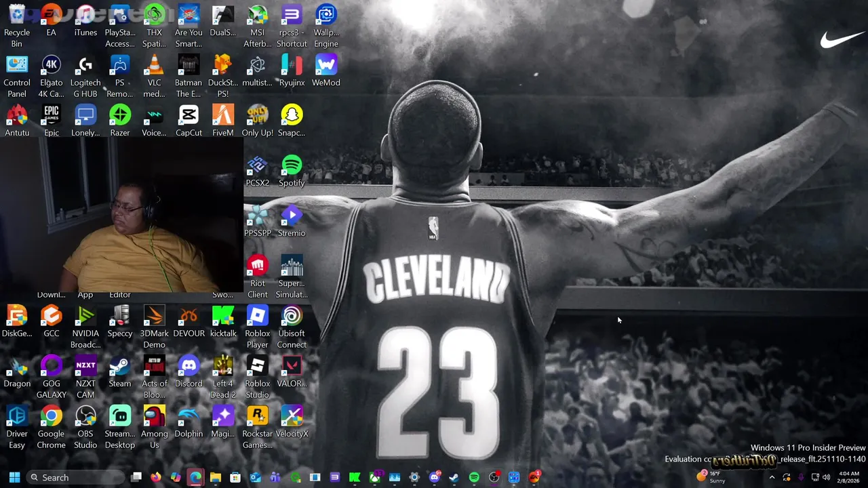This screenshot has height=488, width=868.
Task: Select the Roblox Studio desktop icon
Action: [258, 377]
